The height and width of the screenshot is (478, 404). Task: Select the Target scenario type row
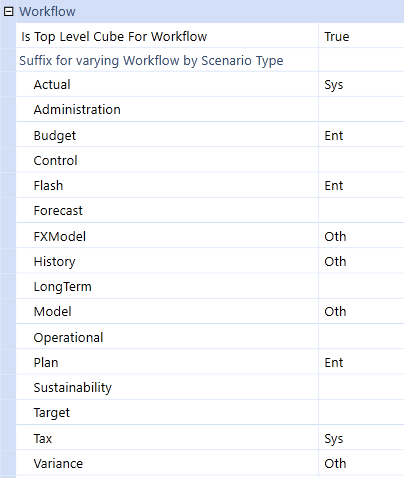point(210,412)
